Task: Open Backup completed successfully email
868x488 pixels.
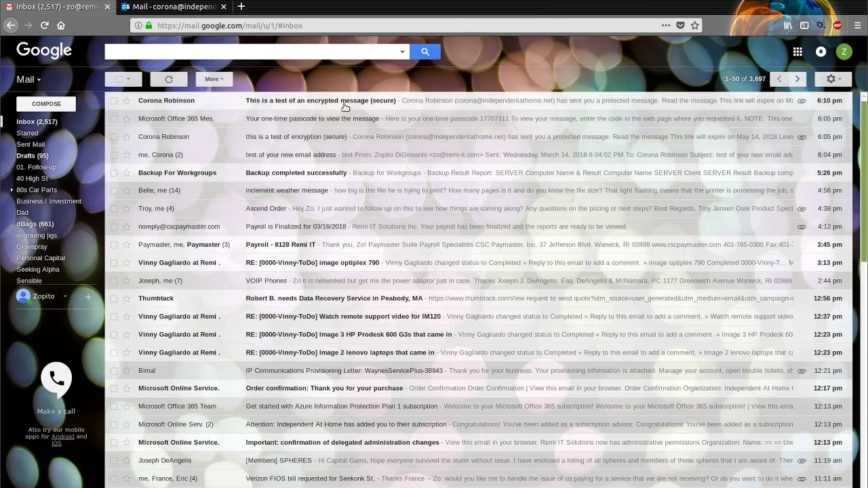Action: [296, 173]
